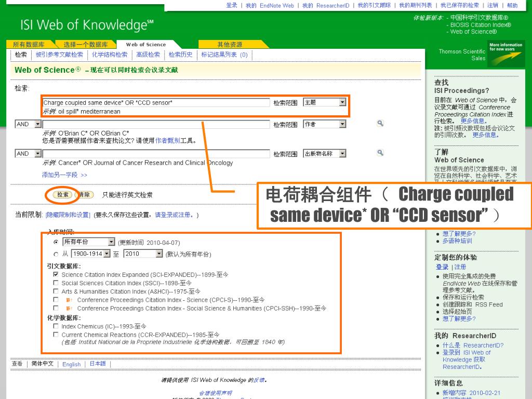Click 注销 in the top bar
The height and width of the screenshot is (399, 532).
[493, 5]
